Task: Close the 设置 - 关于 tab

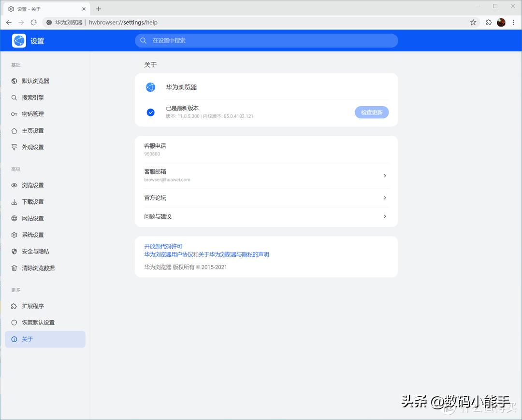Action: 84,9
